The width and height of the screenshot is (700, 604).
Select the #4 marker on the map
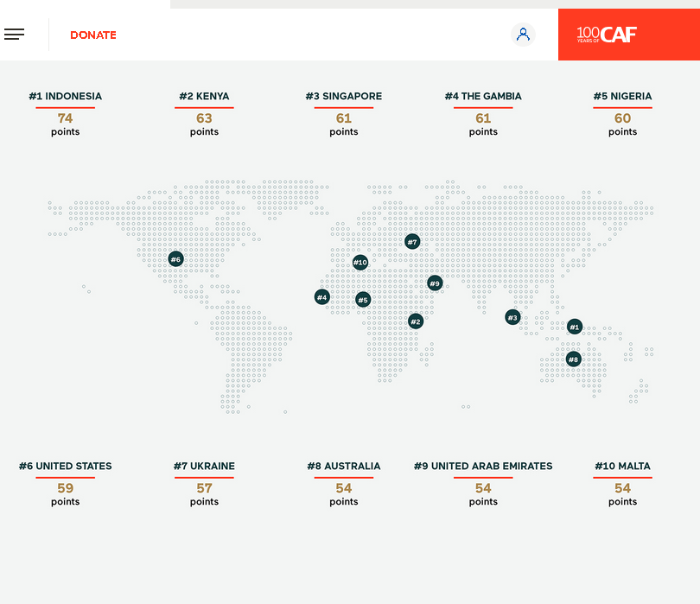pyautogui.click(x=321, y=297)
